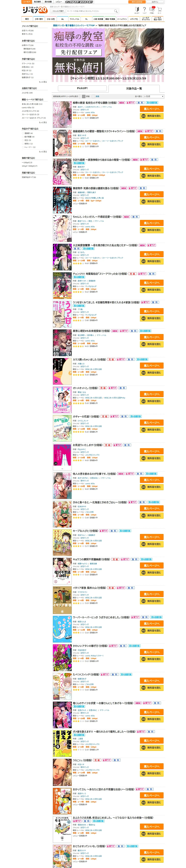Check the 絵が綺麗 tag checkbox
186x868 pixels.
[x=23, y=137]
